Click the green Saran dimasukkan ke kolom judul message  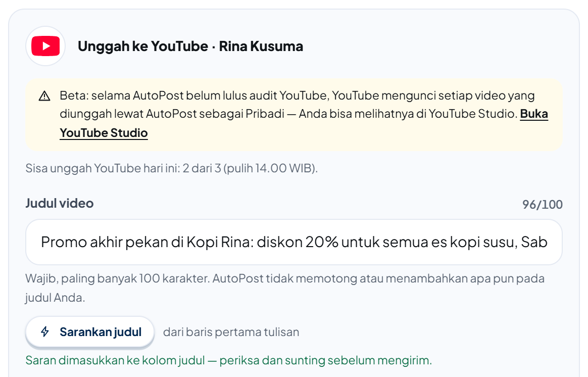pyautogui.click(x=229, y=360)
